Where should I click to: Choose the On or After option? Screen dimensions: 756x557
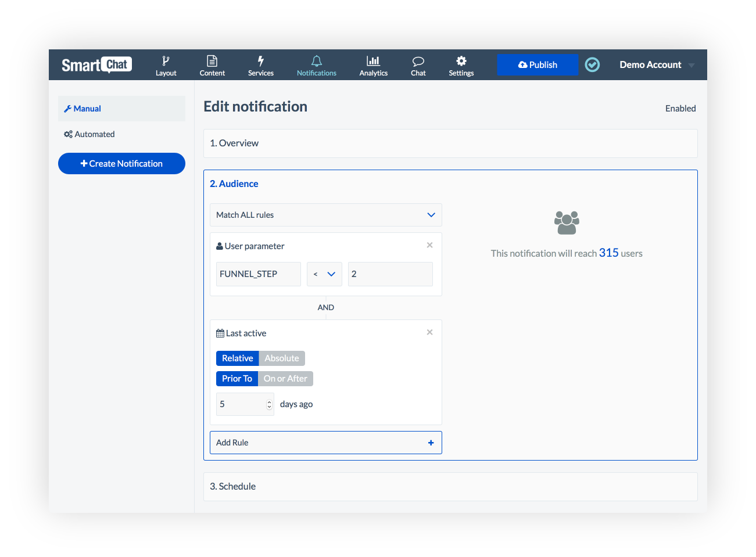(285, 379)
